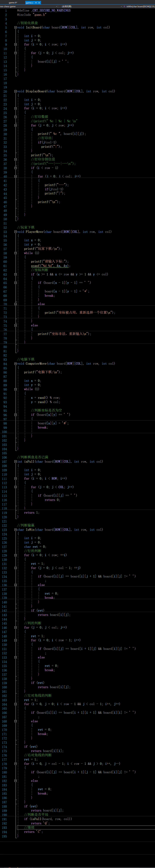Click the return 0; line in isFull
This screenshot has height=868, width=155.
click(52, 500)
